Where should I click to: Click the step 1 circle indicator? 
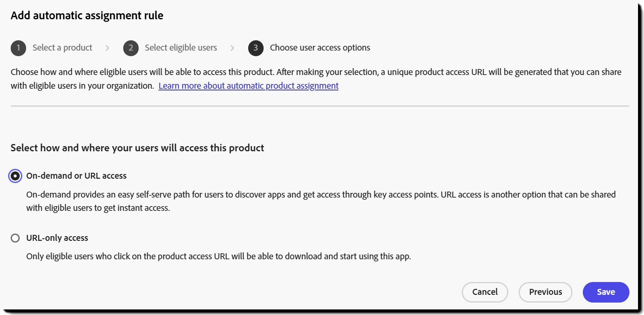pyautogui.click(x=18, y=48)
